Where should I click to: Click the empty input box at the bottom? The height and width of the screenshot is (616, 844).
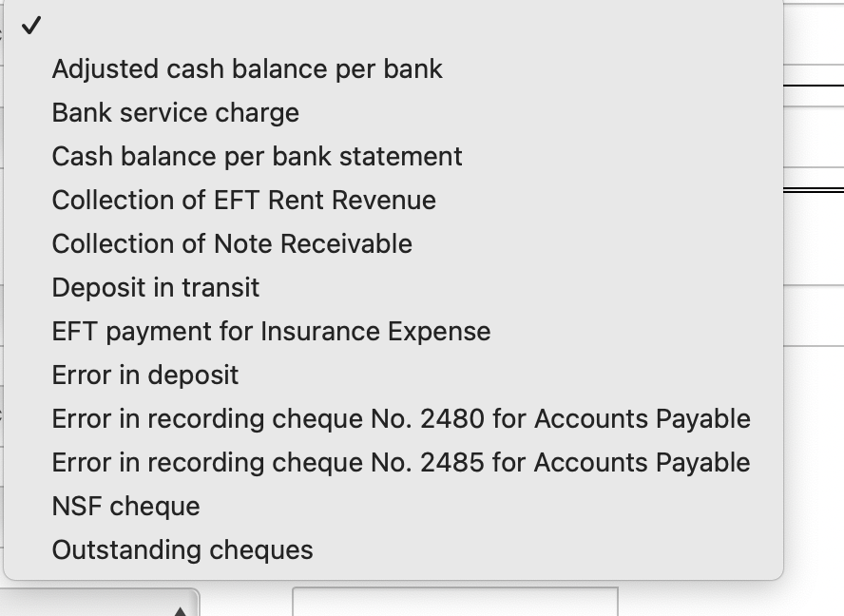[x=456, y=605]
